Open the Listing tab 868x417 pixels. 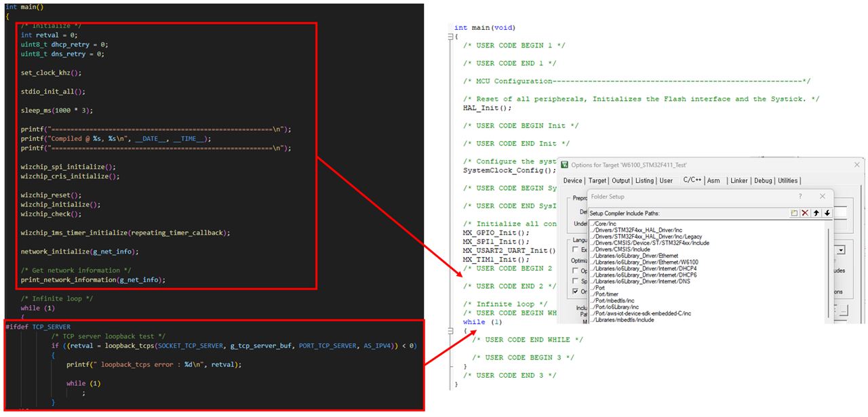[x=645, y=180]
